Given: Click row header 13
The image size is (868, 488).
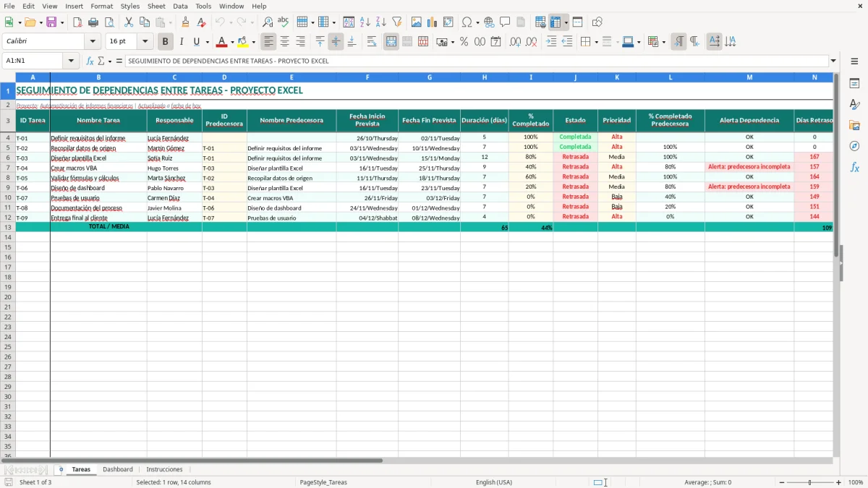Looking at the screenshot, I should pos(8,227).
